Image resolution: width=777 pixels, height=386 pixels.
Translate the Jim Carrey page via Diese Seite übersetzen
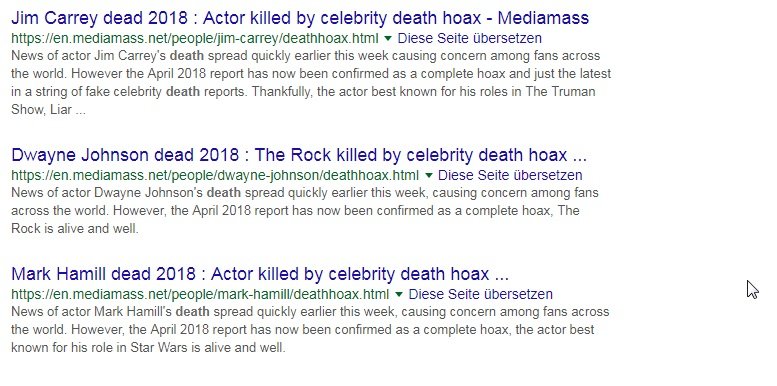point(469,38)
